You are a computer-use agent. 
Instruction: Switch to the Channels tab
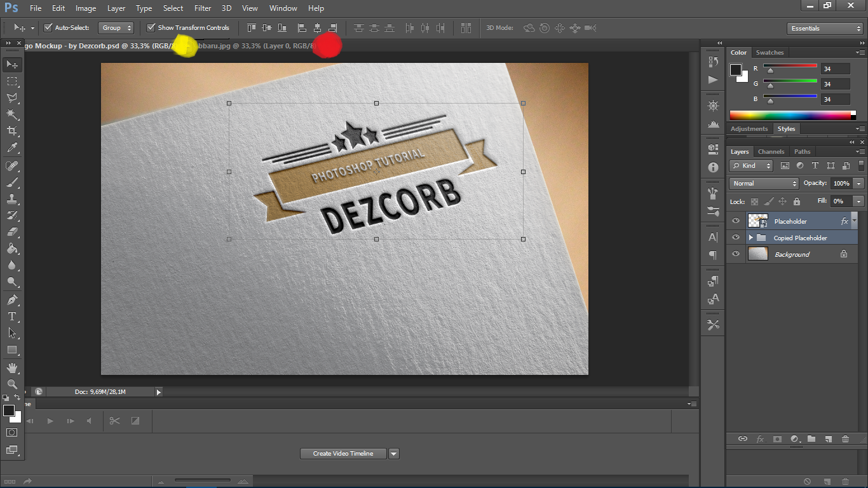click(771, 152)
